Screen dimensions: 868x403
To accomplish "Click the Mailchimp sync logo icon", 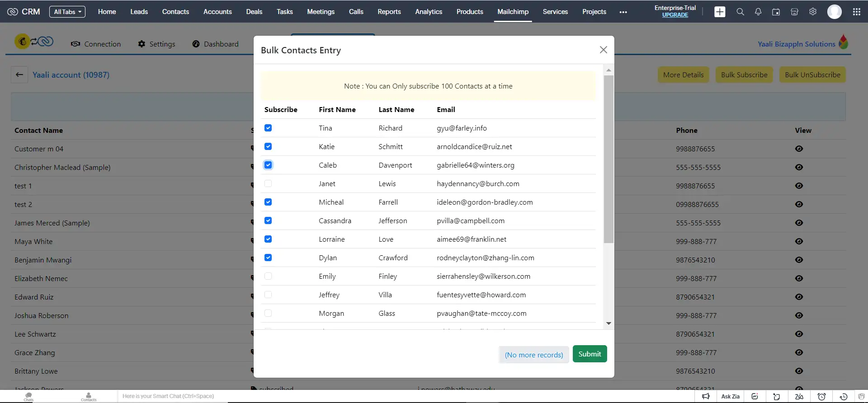I will 34,42.
